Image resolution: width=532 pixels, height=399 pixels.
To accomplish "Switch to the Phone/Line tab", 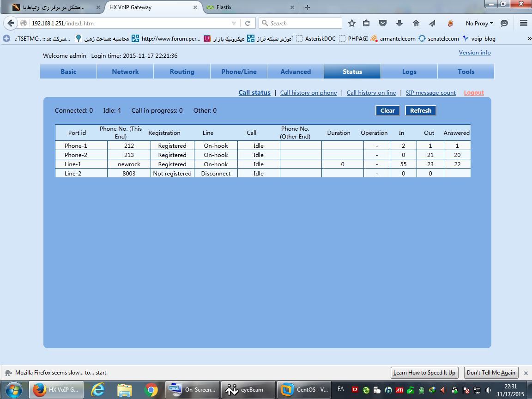I will pyautogui.click(x=239, y=72).
